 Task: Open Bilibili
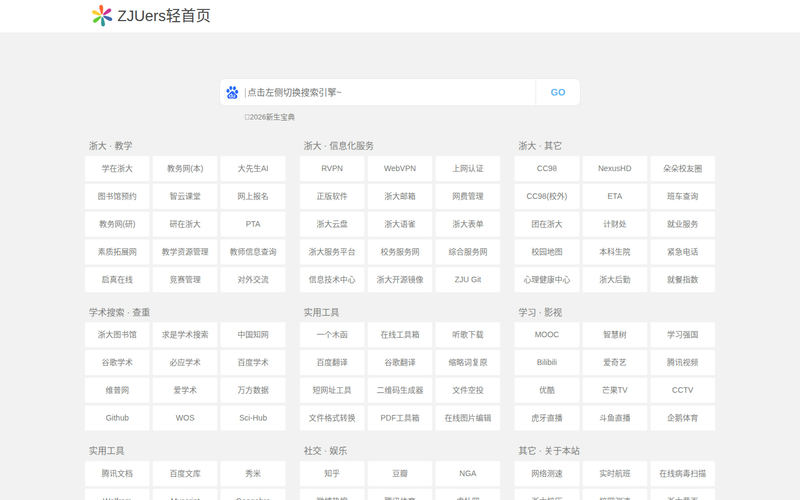coord(547,363)
